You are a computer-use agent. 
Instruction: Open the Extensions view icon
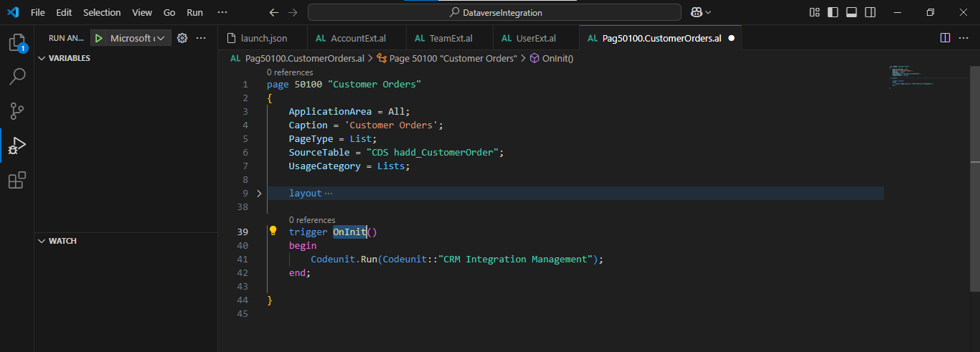coord(17,180)
